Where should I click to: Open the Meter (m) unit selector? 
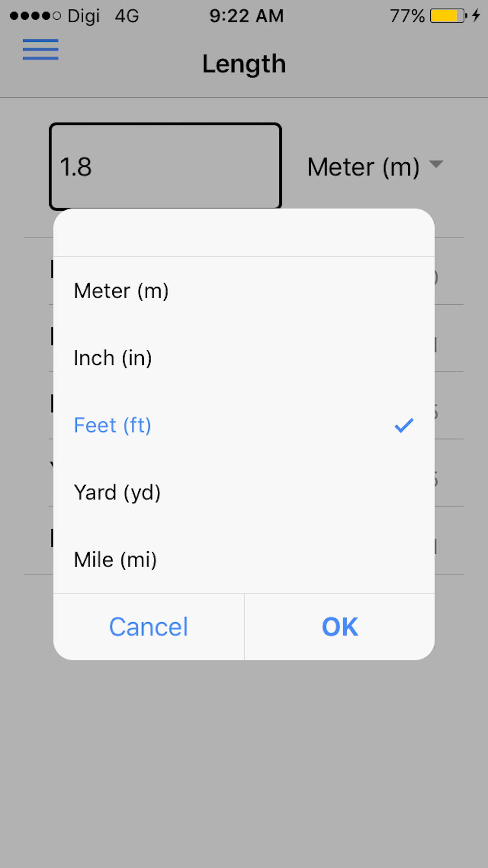click(363, 167)
